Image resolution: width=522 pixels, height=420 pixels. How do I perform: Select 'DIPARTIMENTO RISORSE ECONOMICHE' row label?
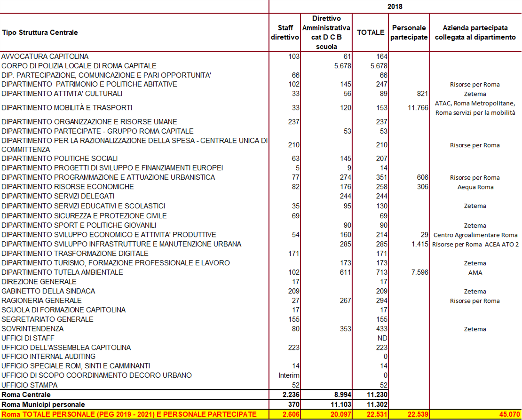pyautogui.click(x=68, y=187)
